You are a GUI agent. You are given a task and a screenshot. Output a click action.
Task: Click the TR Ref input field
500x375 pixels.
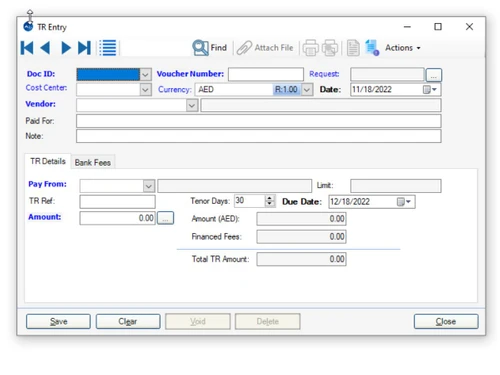117,202
